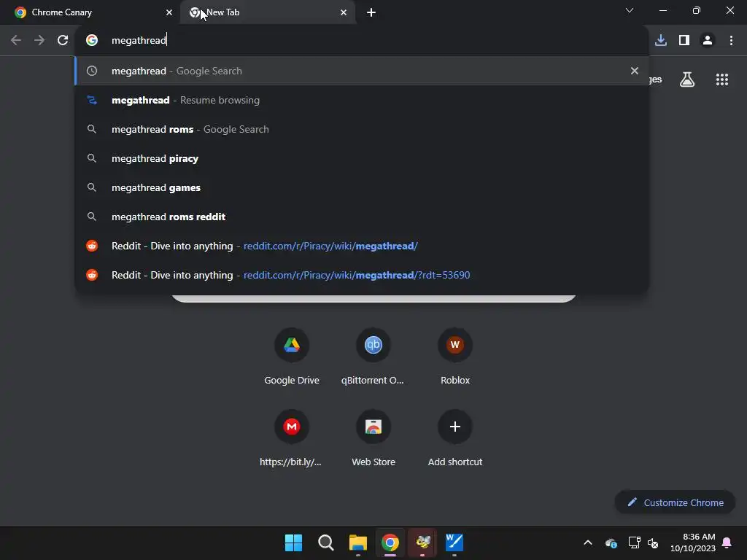Viewport: 747px width, 560px height.
Task: Open the https://bit.ly shortcut tile
Action: coord(292,438)
